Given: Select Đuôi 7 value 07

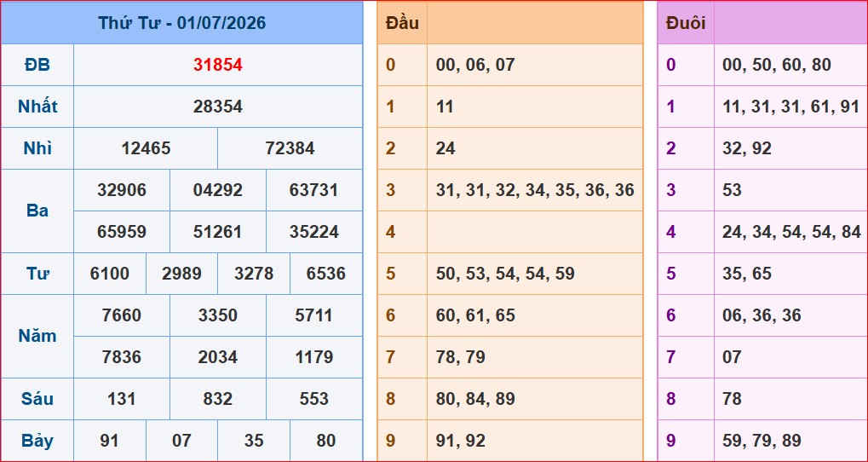Looking at the screenshot, I should click(731, 357).
